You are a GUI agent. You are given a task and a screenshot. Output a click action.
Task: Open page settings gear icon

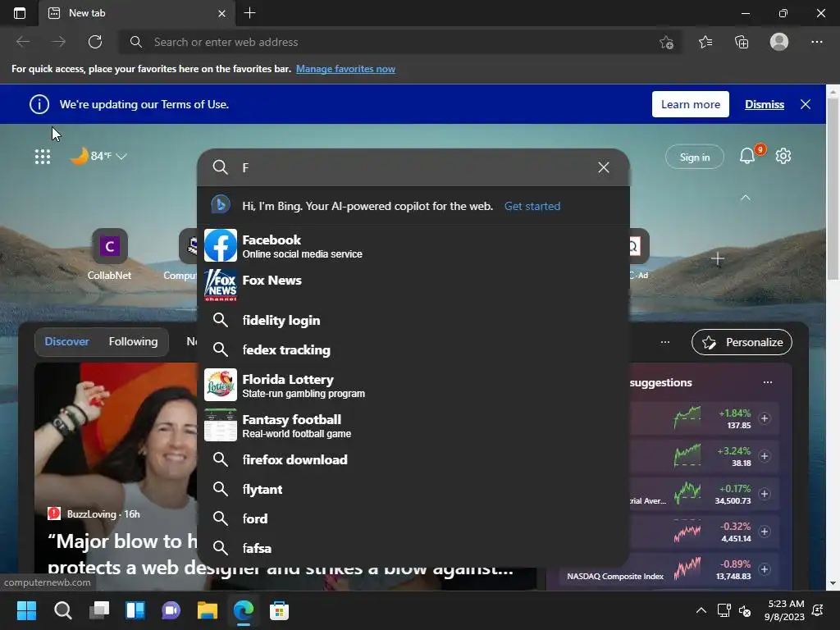coord(783,156)
